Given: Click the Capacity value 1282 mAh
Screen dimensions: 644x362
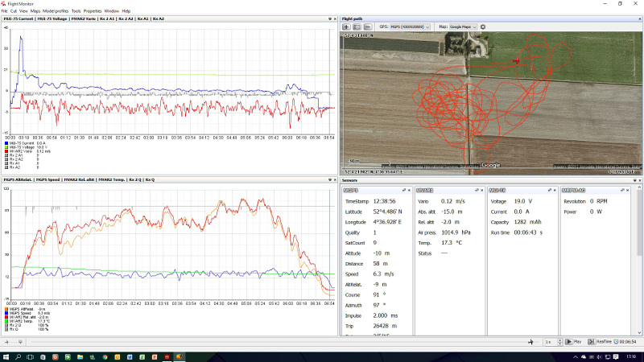Looking at the screenshot, I should 528,222.
